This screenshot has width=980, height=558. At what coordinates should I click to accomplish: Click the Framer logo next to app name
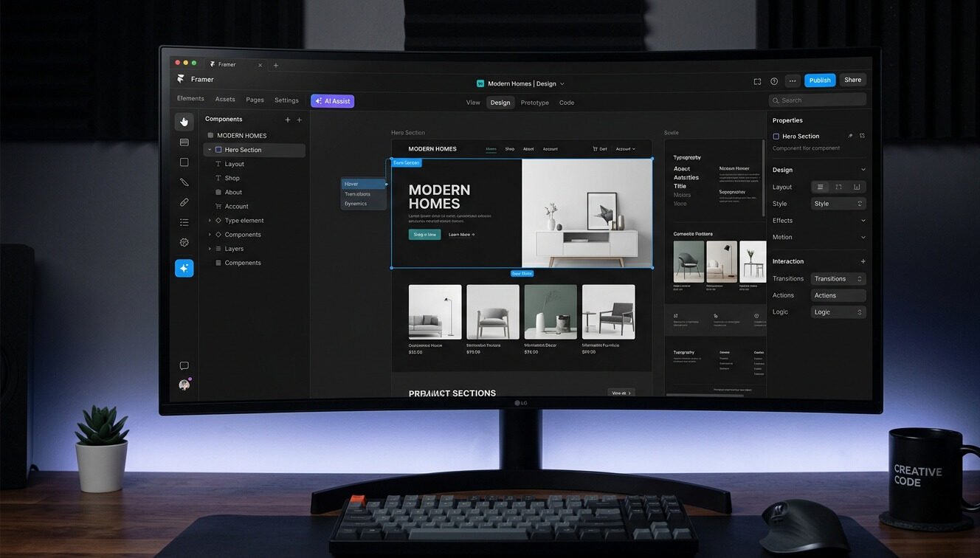tap(181, 79)
